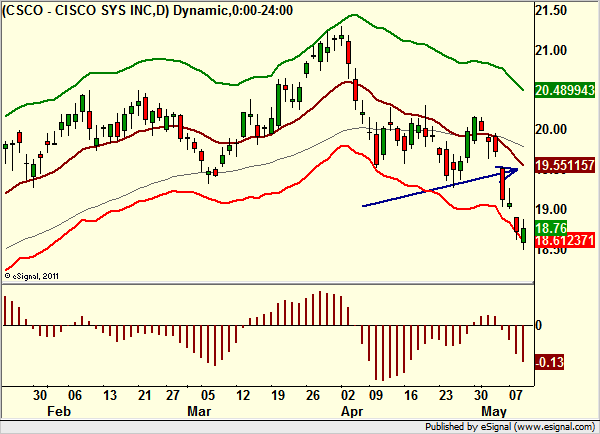The image size is (600, 434).
Task: Click the 30 date label before Feb
Action: click(40, 395)
